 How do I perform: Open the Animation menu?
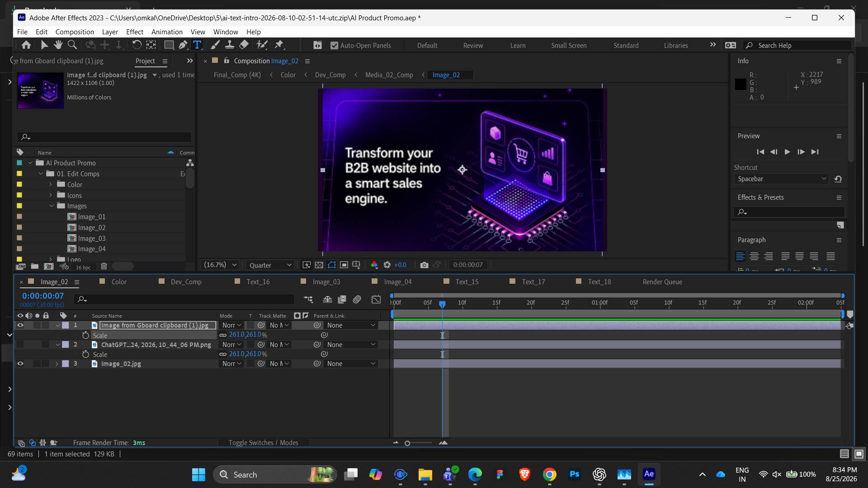pyautogui.click(x=167, y=32)
